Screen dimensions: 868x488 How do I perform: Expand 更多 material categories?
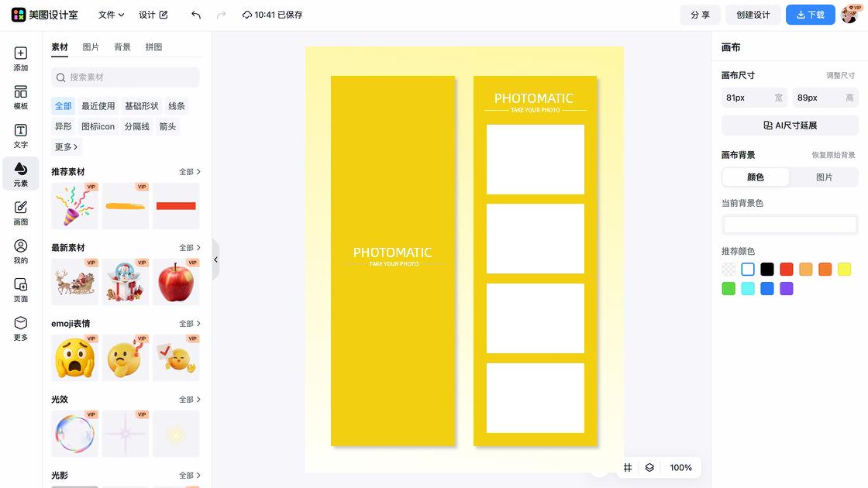pos(66,146)
